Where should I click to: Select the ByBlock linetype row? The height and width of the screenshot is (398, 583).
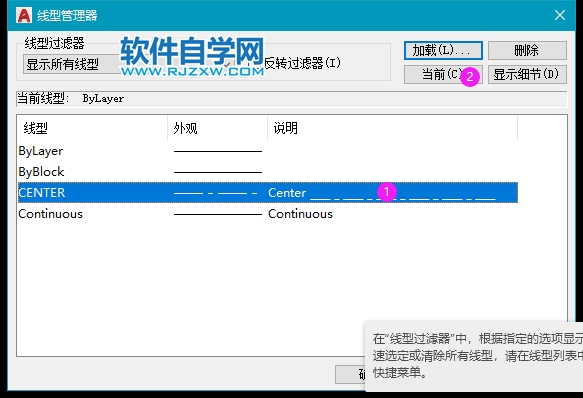coord(268,172)
